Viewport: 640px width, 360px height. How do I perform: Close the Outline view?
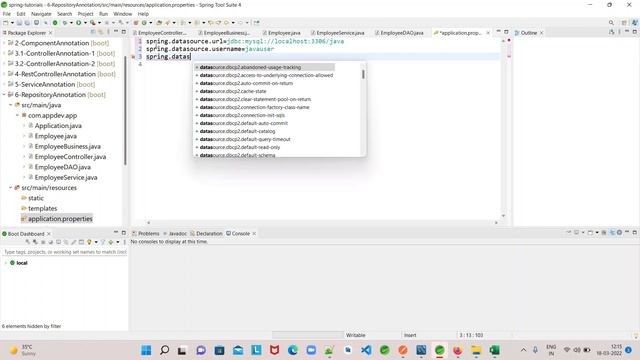click(542, 33)
